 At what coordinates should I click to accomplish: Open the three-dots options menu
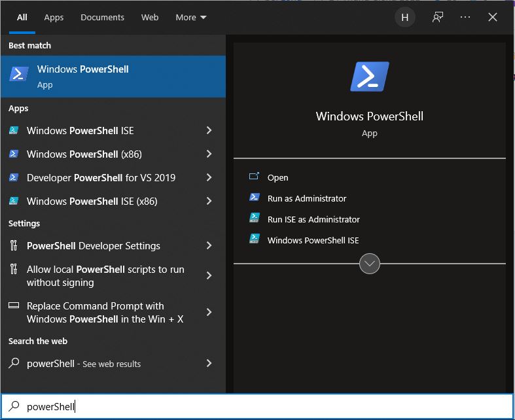coord(465,18)
